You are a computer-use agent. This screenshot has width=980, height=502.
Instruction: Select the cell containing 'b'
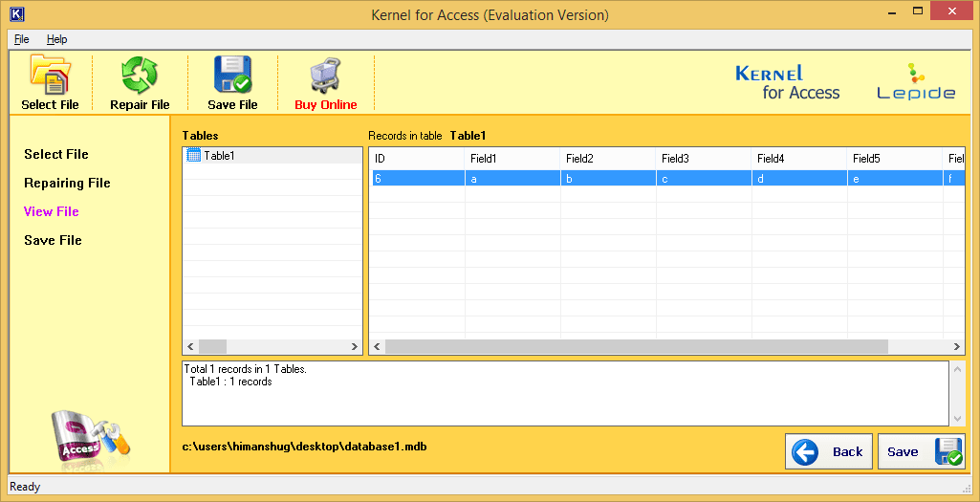608,178
